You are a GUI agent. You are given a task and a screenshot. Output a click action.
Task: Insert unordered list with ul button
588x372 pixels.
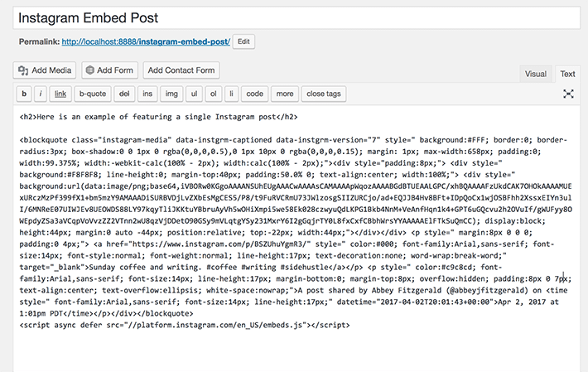[194, 94]
